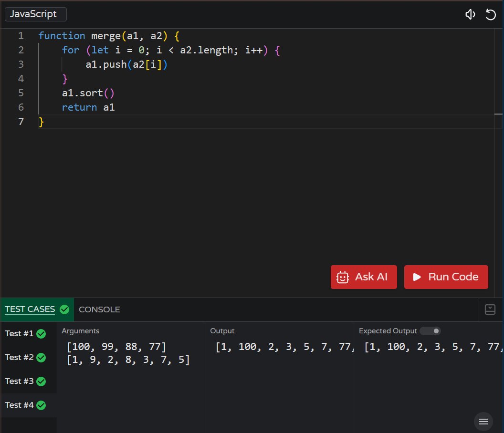
Task: Open the JavaScript language selector
Action: coord(35,14)
